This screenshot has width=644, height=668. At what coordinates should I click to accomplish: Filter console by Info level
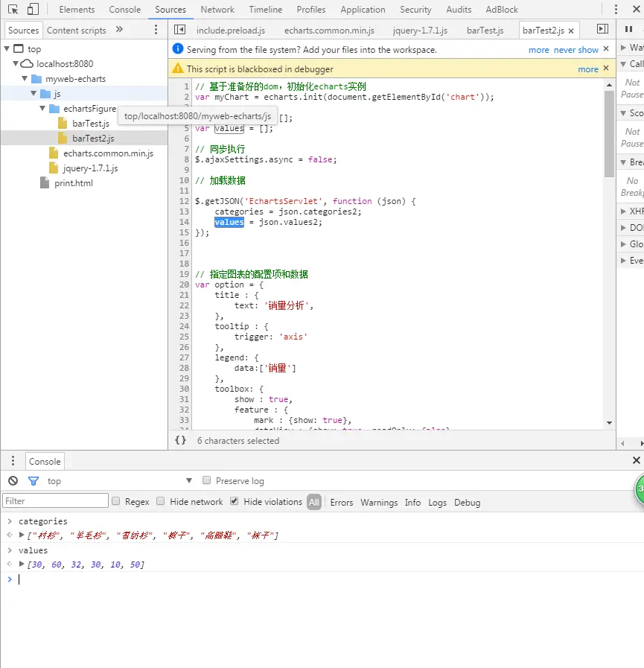pos(412,503)
